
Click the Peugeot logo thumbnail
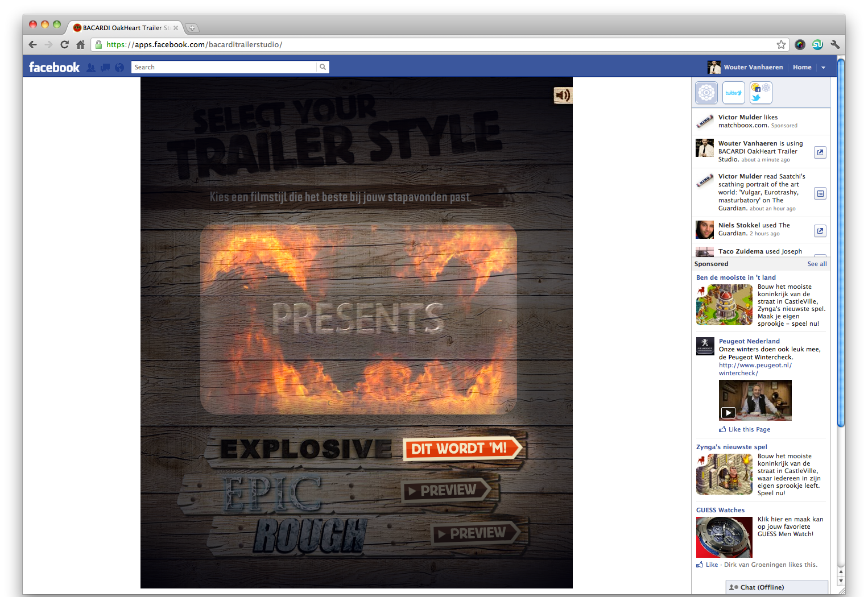[x=705, y=346]
